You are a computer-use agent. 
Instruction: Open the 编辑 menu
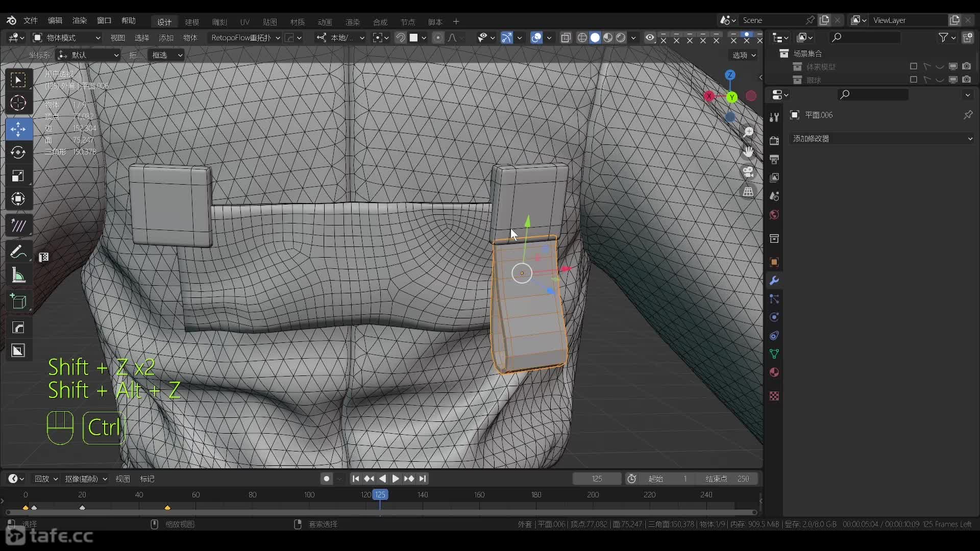[x=55, y=20]
